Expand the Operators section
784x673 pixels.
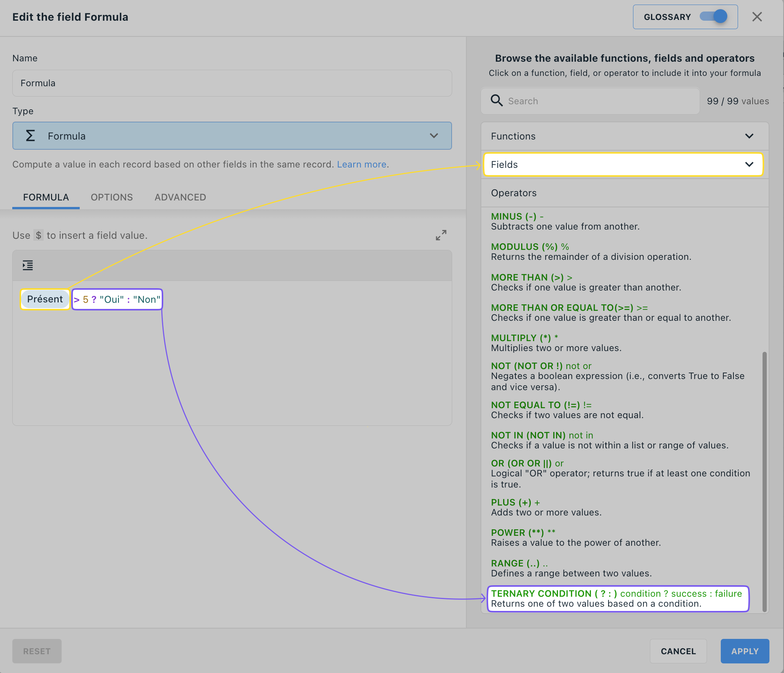coord(623,193)
